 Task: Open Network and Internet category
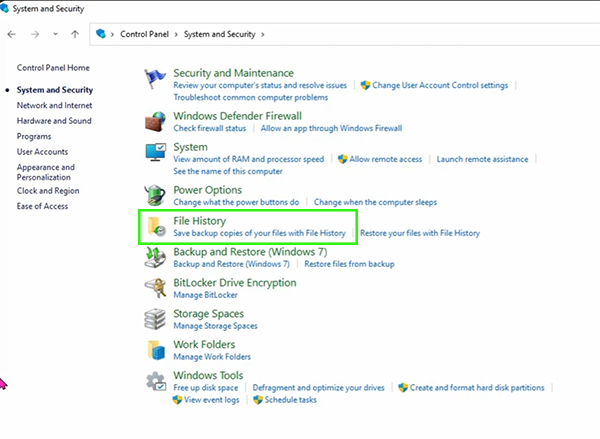point(54,105)
